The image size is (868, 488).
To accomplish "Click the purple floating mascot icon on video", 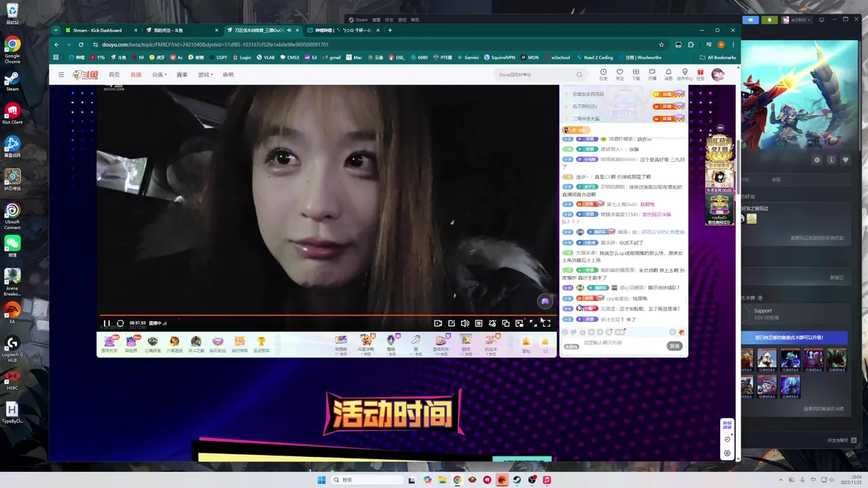I will pos(545,301).
